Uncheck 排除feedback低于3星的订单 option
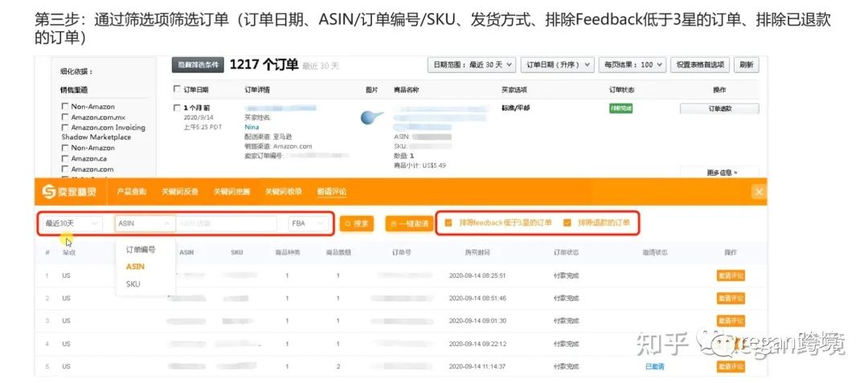 point(449,222)
